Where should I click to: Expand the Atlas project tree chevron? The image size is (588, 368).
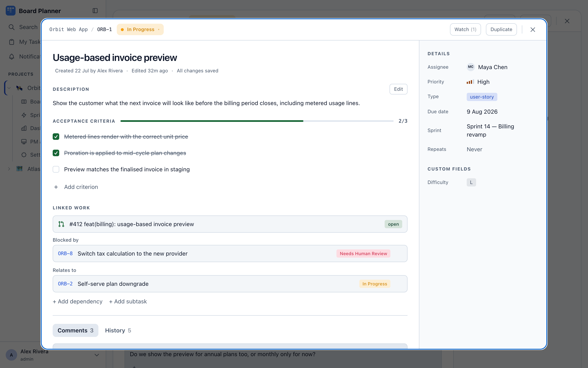click(x=9, y=169)
